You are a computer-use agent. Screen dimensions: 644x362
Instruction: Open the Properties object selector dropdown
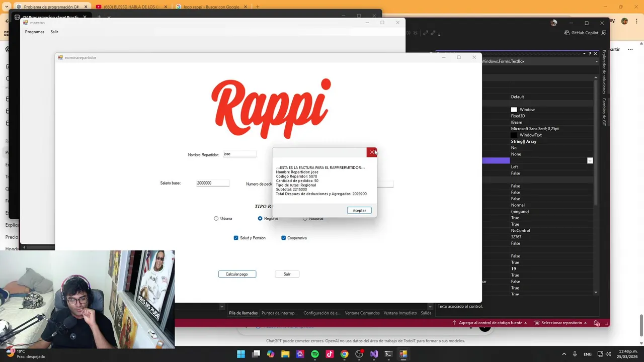[x=596, y=61]
